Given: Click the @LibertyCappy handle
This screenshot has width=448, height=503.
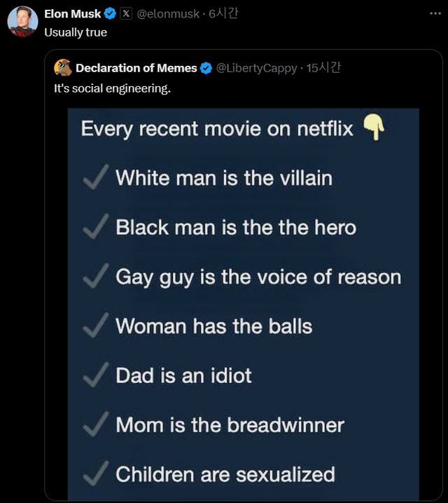Looking at the screenshot, I should pos(256,68).
